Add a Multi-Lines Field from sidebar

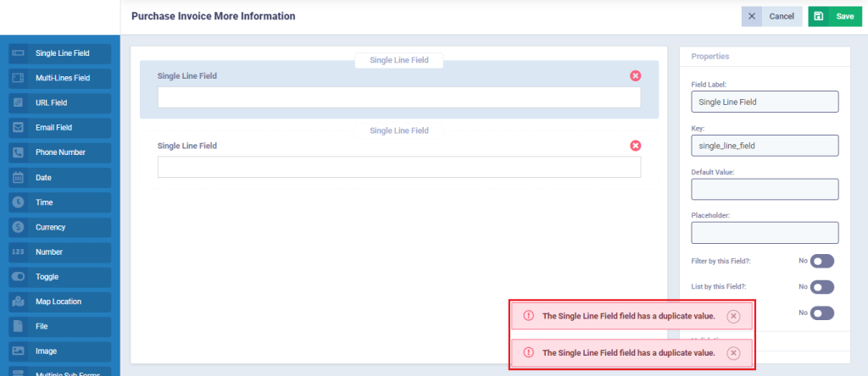[60, 78]
